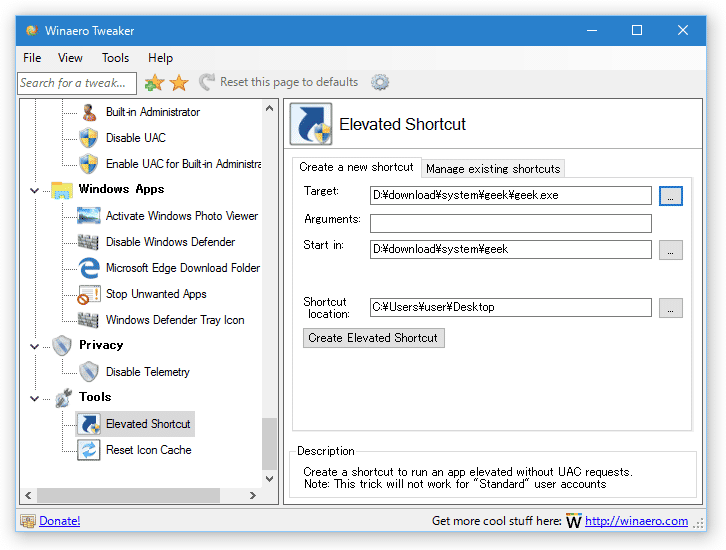Select Disable Telemetry tree item
Image resolution: width=726 pixels, height=550 pixels.
click(148, 372)
